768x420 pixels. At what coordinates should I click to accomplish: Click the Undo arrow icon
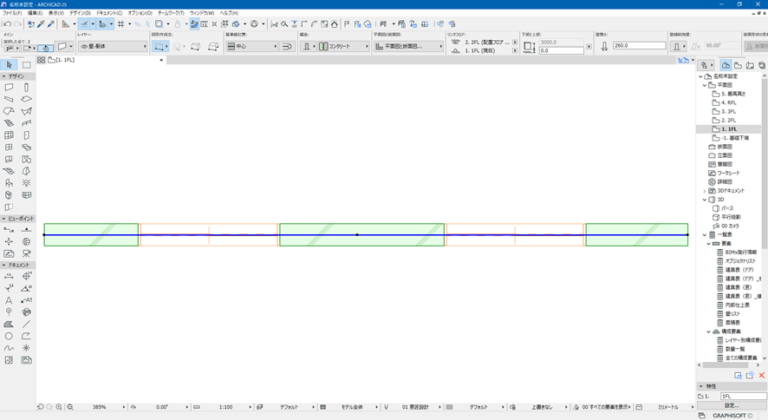tap(7, 24)
